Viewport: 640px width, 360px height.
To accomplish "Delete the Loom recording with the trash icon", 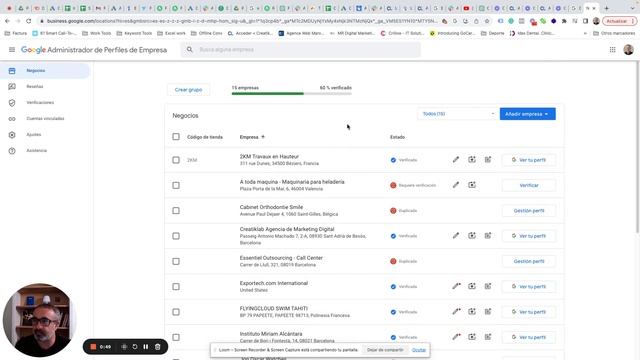I will 158,347.
